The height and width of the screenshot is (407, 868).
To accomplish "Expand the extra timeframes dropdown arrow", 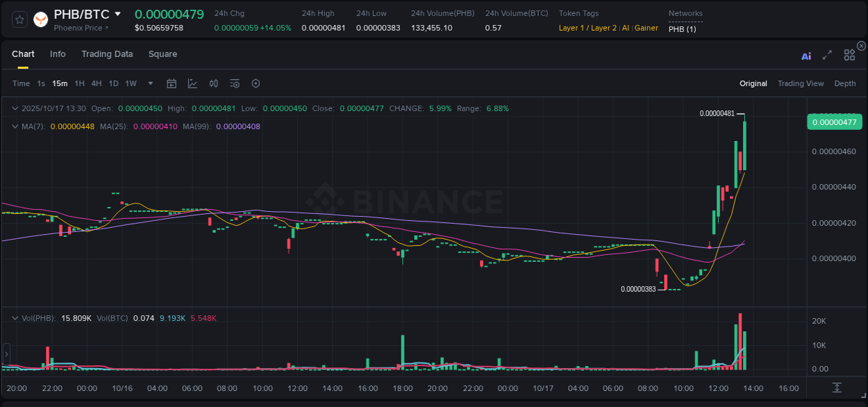I will (x=149, y=83).
